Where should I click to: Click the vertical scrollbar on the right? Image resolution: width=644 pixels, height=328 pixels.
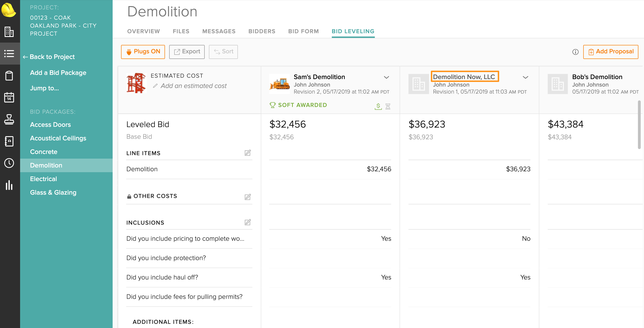coord(639,125)
